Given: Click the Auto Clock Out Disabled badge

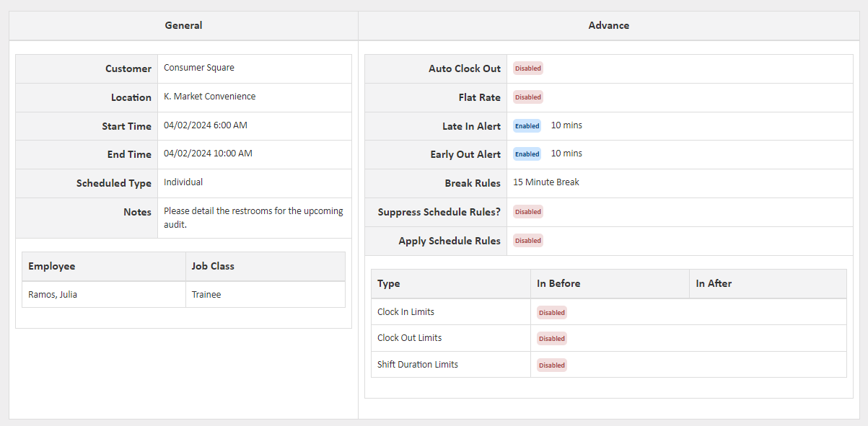Looking at the screenshot, I should (527, 68).
